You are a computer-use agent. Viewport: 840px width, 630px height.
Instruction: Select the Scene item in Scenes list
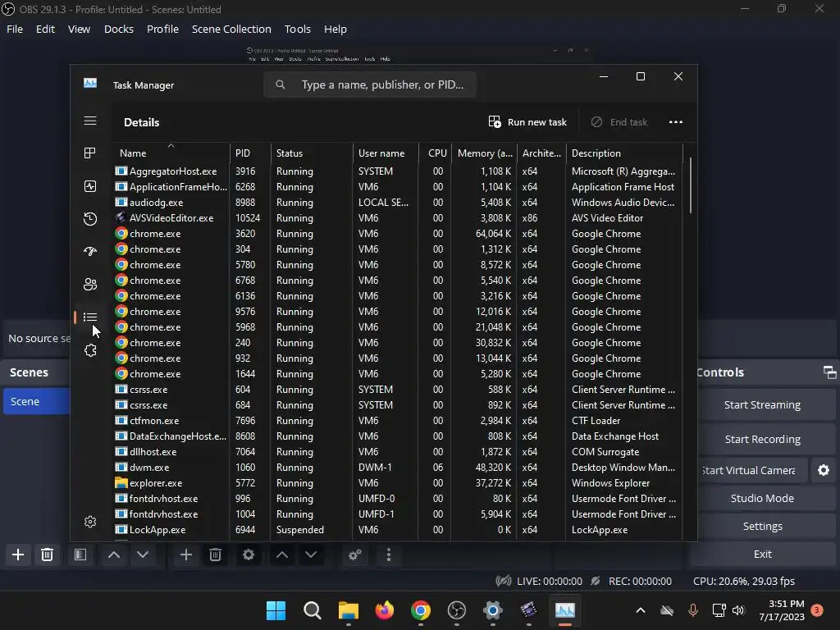point(36,401)
